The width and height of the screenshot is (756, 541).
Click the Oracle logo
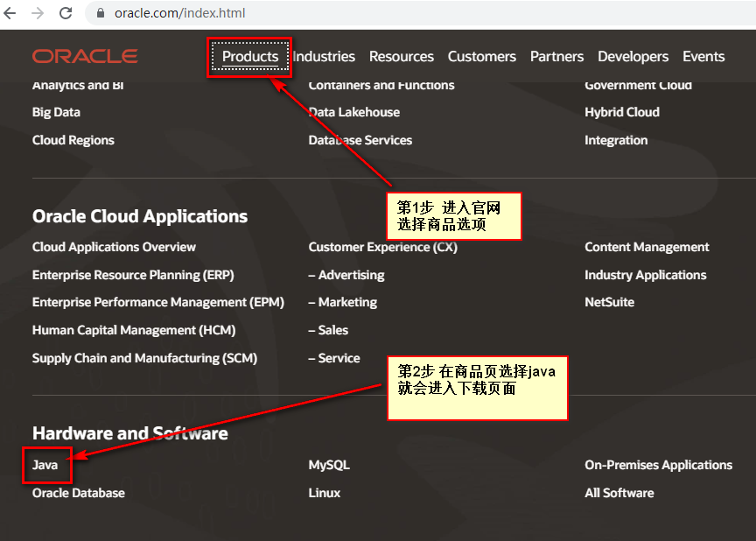coord(85,56)
